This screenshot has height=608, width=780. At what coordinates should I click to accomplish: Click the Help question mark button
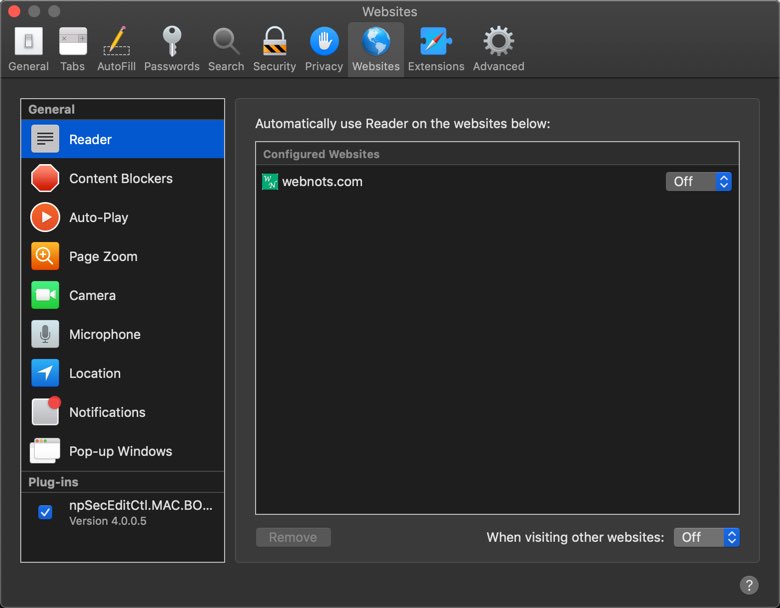(x=748, y=585)
